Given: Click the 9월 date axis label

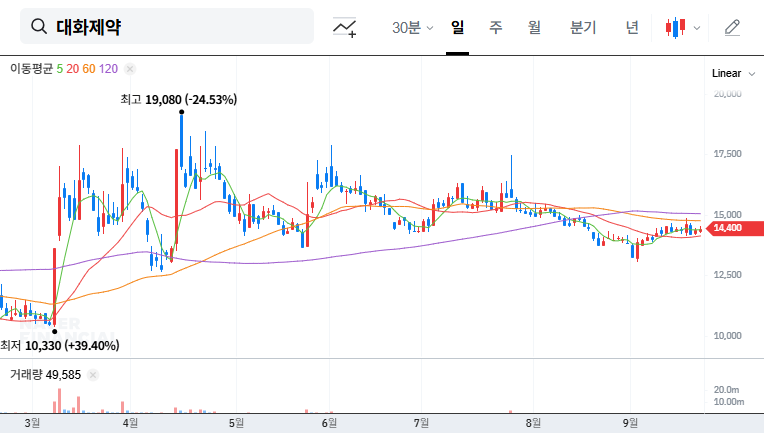Looking at the screenshot, I should pos(630,423).
